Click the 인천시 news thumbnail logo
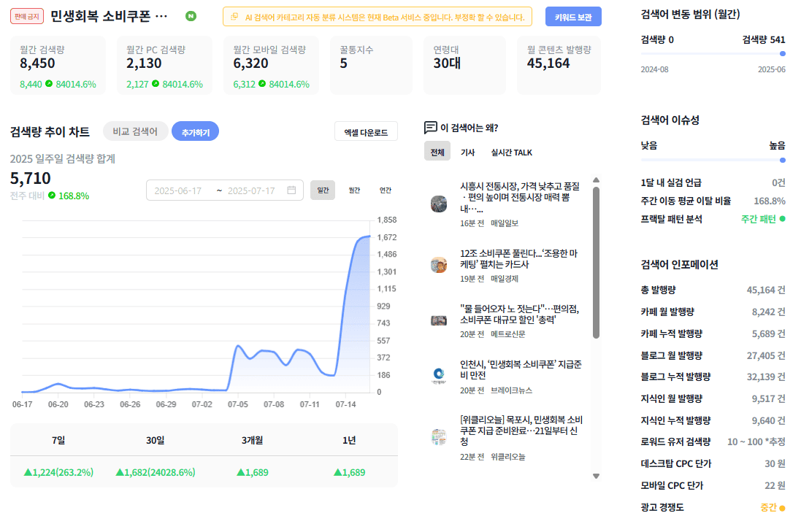Image resolution: width=801 pixels, height=532 pixels. [x=439, y=377]
